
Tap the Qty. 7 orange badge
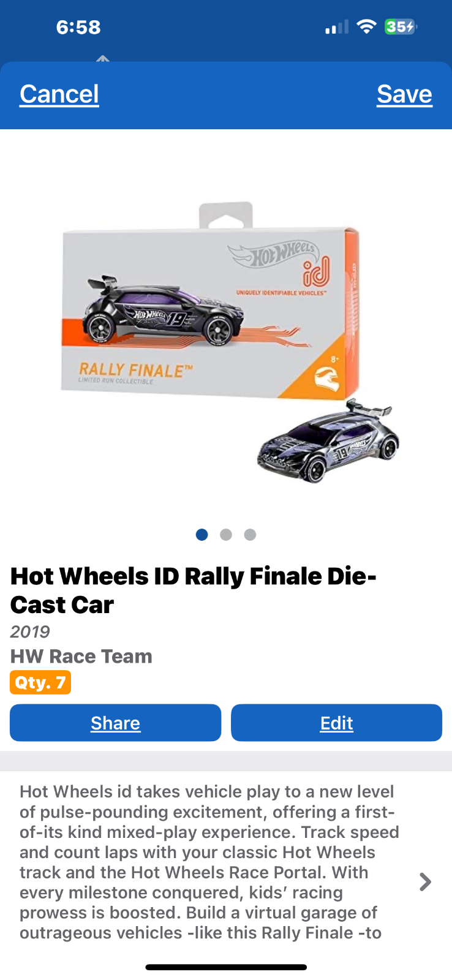pyautogui.click(x=40, y=682)
